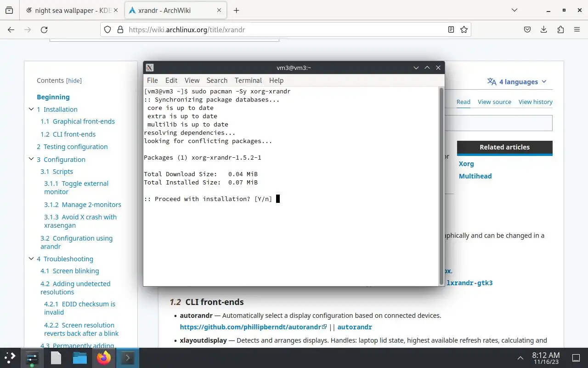
Task: Jump to 2 Testing configuration
Action: pyautogui.click(x=72, y=147)
